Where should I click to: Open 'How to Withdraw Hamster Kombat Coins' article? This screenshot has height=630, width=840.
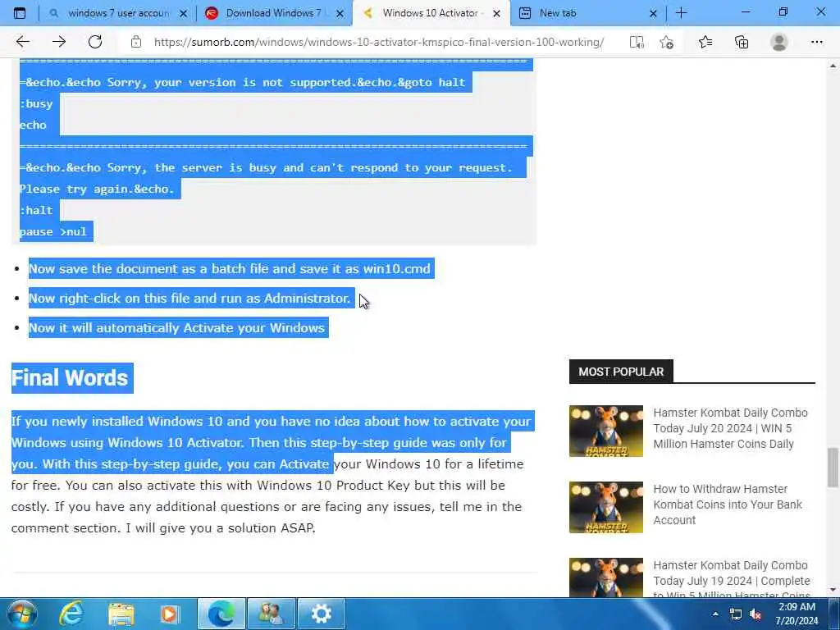coord(728,504)
